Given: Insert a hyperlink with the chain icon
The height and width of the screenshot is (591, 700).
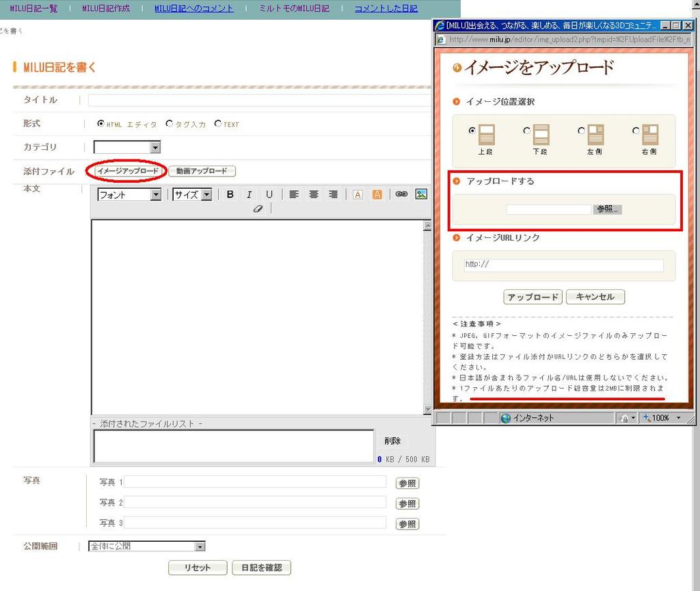Looking at the screenshot, I should (x=401, y=195).
